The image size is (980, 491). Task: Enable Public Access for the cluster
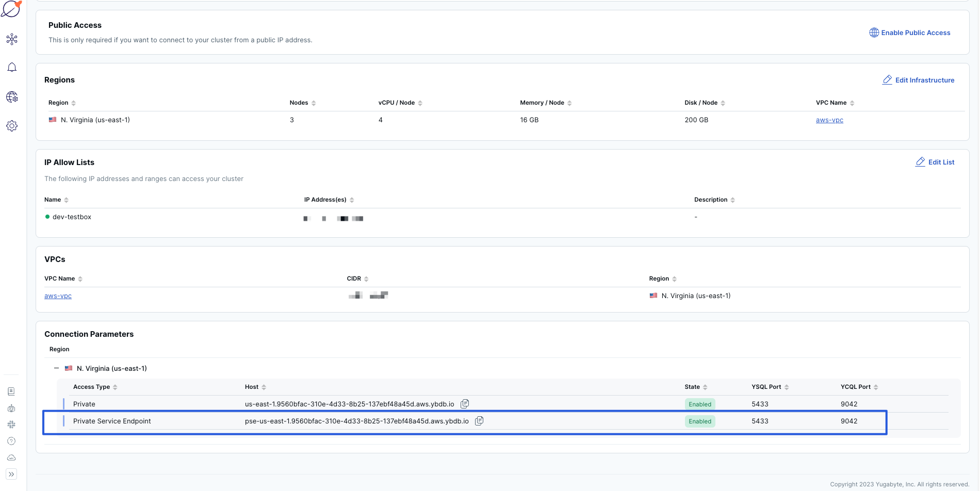tap(909, 32)
